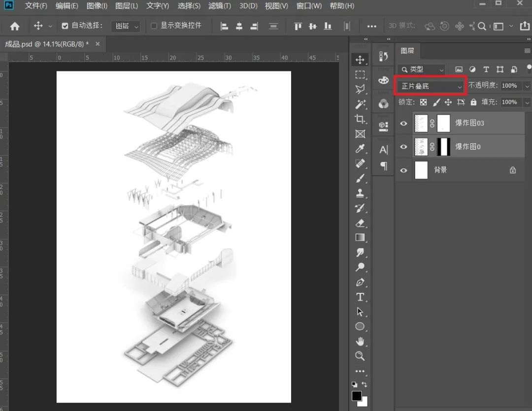The width and height of the screenshot is (532, 411).
Task: Reset default foreground and background colors
Action: click(354, 384)
